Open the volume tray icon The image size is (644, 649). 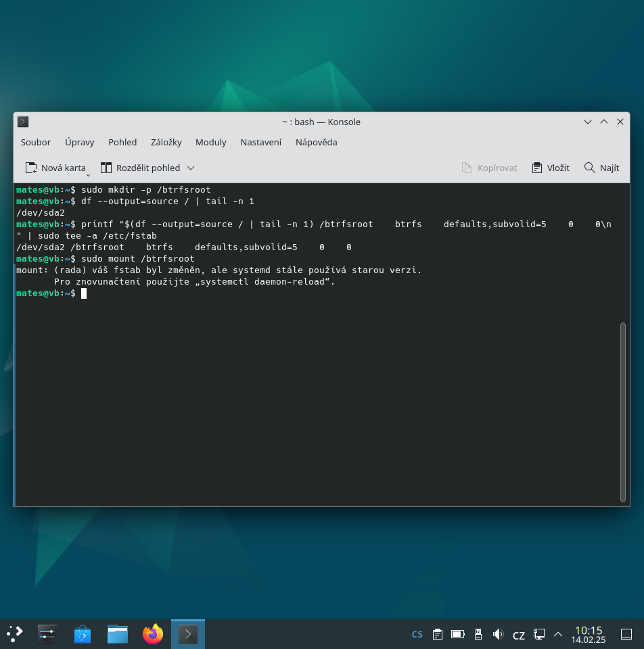pos(498,634)
